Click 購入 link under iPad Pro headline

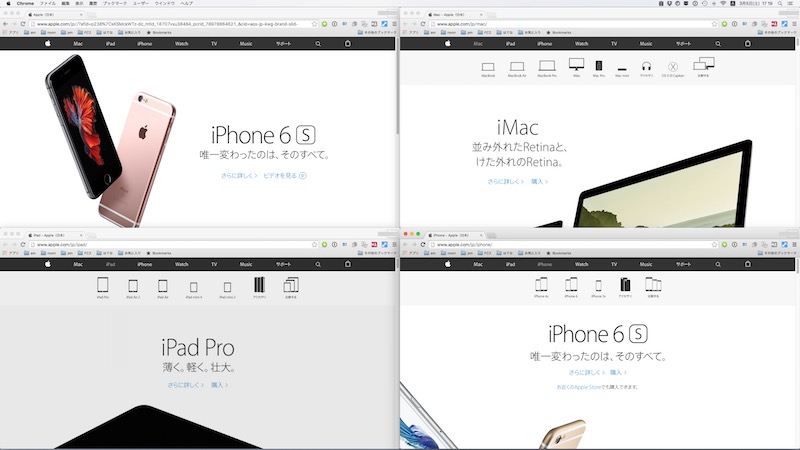tap(219, 385)
